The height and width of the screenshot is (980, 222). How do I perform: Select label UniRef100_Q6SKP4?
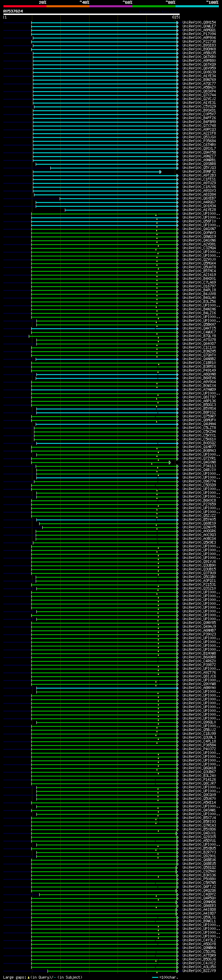point(199,91)
